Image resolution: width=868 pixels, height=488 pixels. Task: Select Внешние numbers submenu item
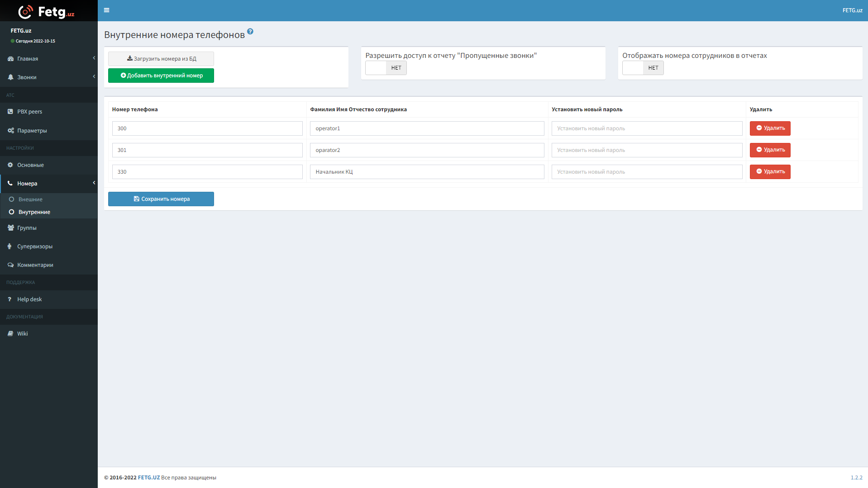tap(30, 199)
